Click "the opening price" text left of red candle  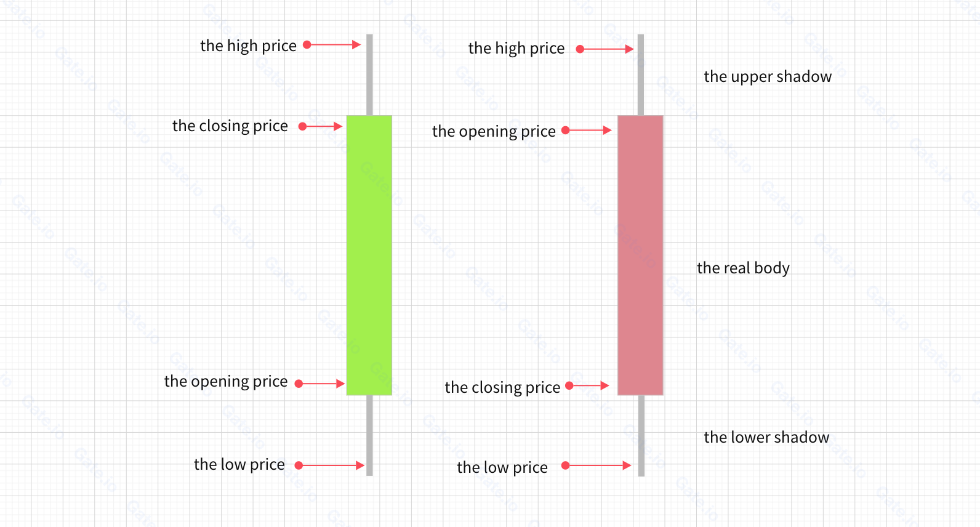494,131
